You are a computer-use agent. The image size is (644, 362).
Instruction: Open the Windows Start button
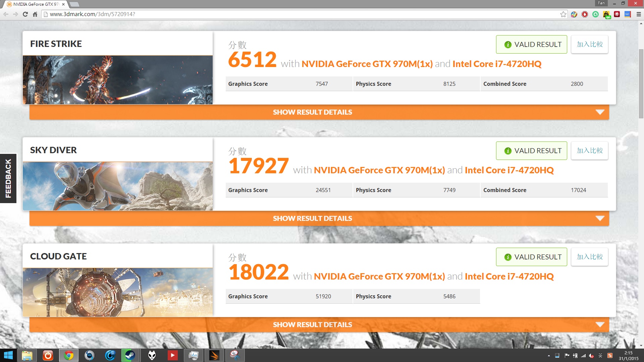pyautogui.click(x=8, y=355)
